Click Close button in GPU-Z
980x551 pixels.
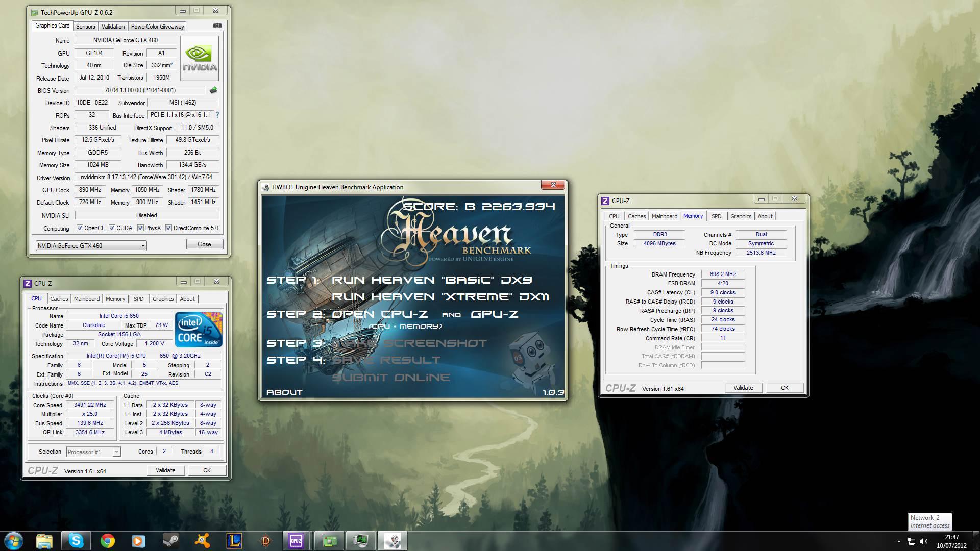point(204,244)
